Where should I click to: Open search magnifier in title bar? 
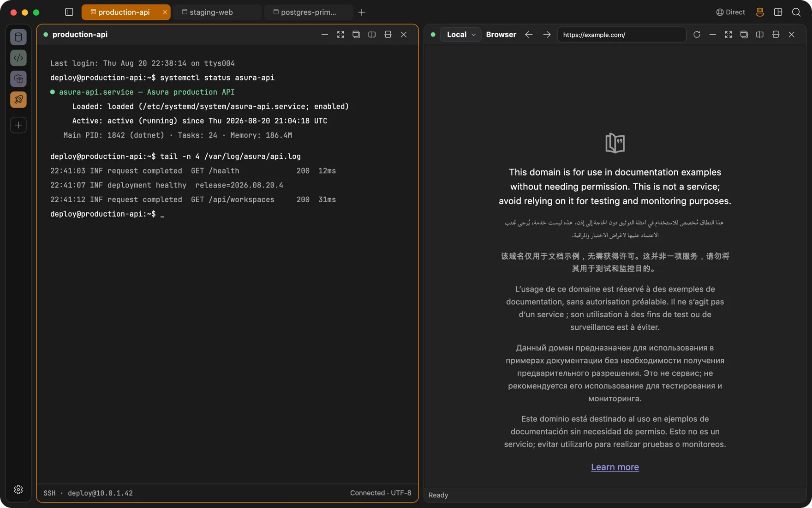tap(796, 12)
